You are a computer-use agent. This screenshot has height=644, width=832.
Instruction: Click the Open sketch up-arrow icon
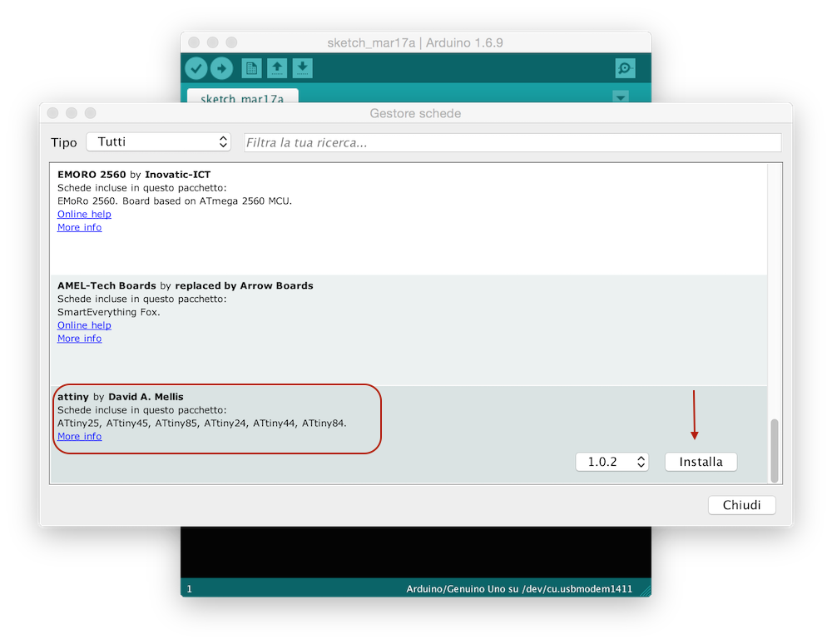tap(277, 68)
